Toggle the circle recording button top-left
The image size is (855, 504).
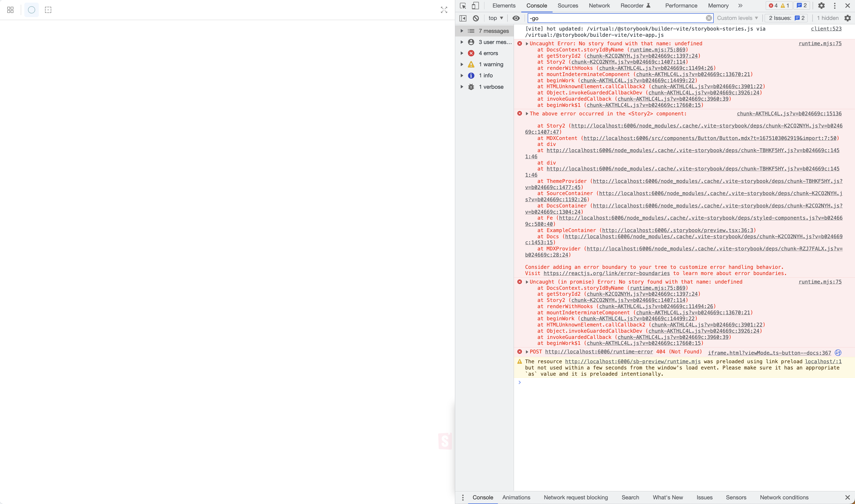point(31,10)
